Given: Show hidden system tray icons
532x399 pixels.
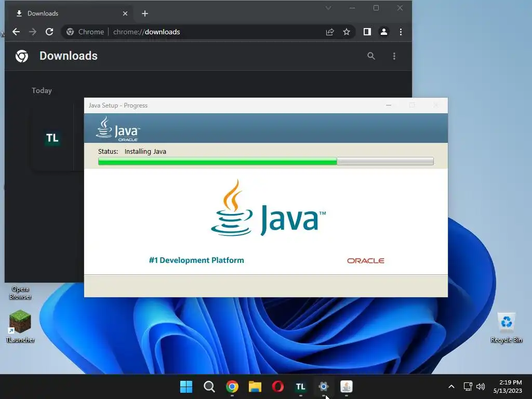Looking at the screenshot, I should [451, 387].
